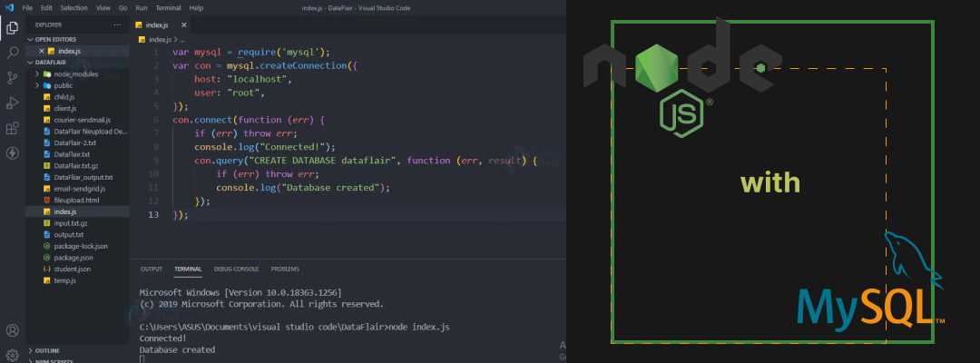Click the EXPLORER panel title
980x363 pixels.
(49, 25)
